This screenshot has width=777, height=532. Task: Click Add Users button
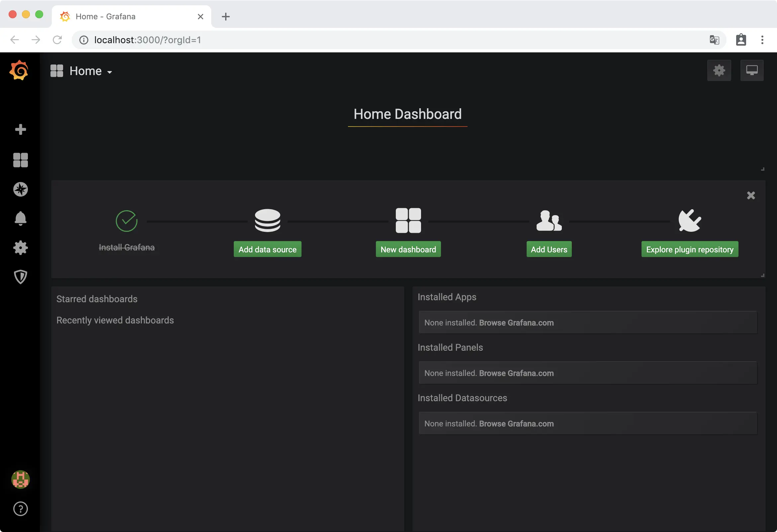point(549,249)
